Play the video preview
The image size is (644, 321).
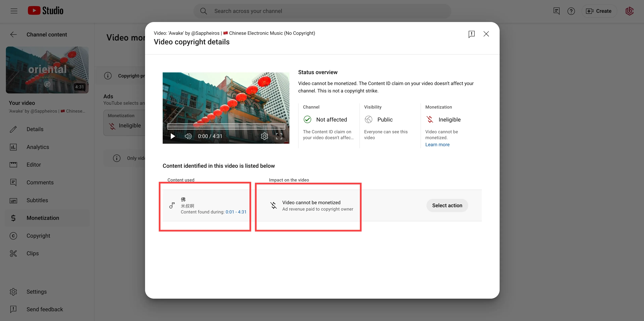click(x=173, y=136)
